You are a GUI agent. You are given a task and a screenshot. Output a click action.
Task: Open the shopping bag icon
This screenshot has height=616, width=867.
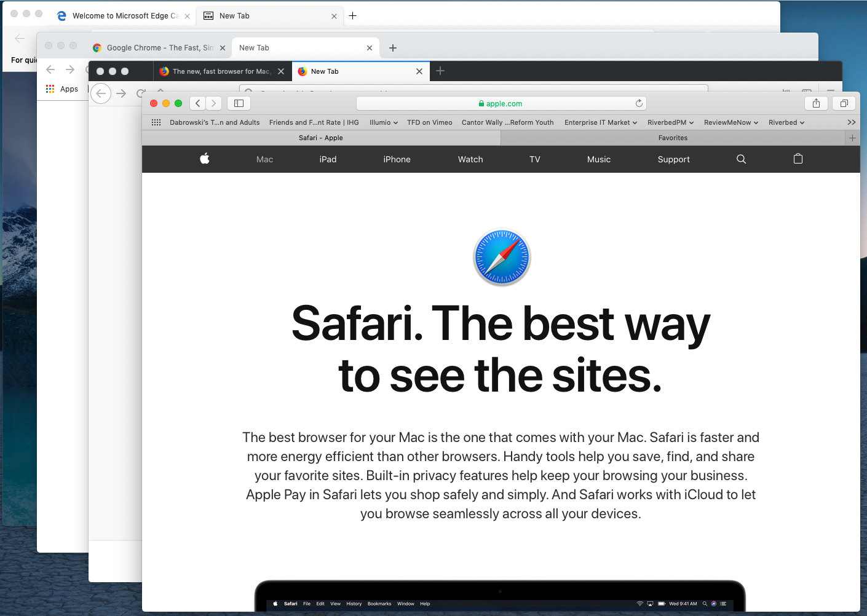click(x=798, y=159)
